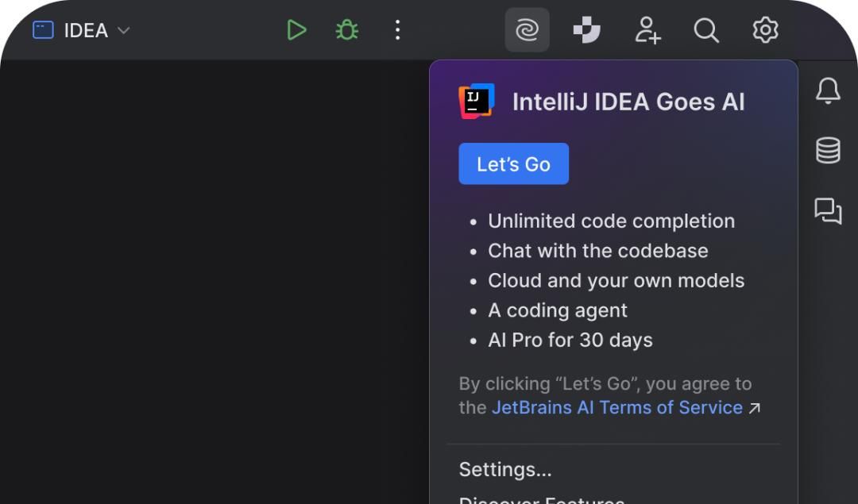Screen dimensions: 858x504
Task: Expand the IDEA project switcher chevron
Action: [x=124, y=32]
